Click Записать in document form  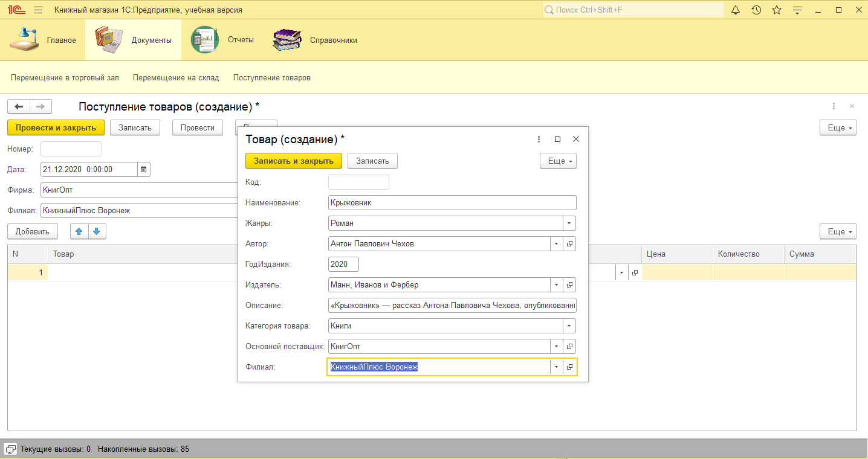point(135,127)
